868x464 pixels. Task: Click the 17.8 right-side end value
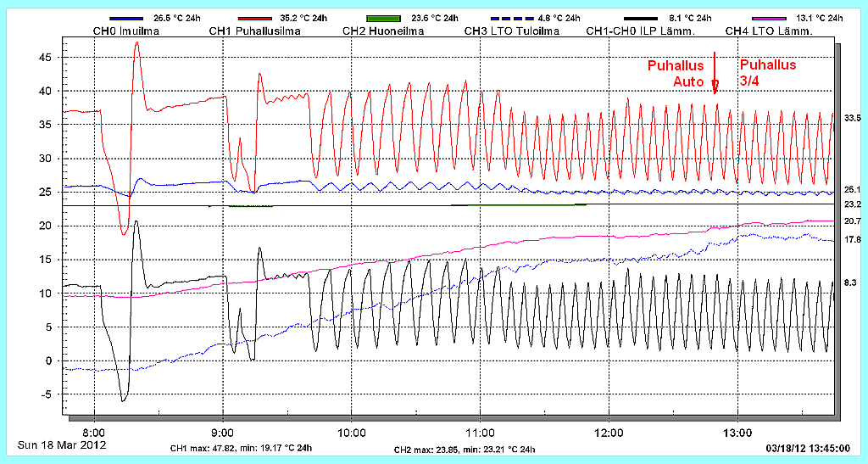point(852,240)
